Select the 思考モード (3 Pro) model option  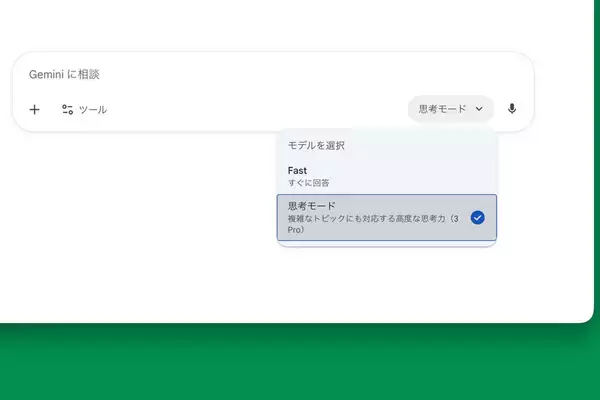tap(386, 217)
